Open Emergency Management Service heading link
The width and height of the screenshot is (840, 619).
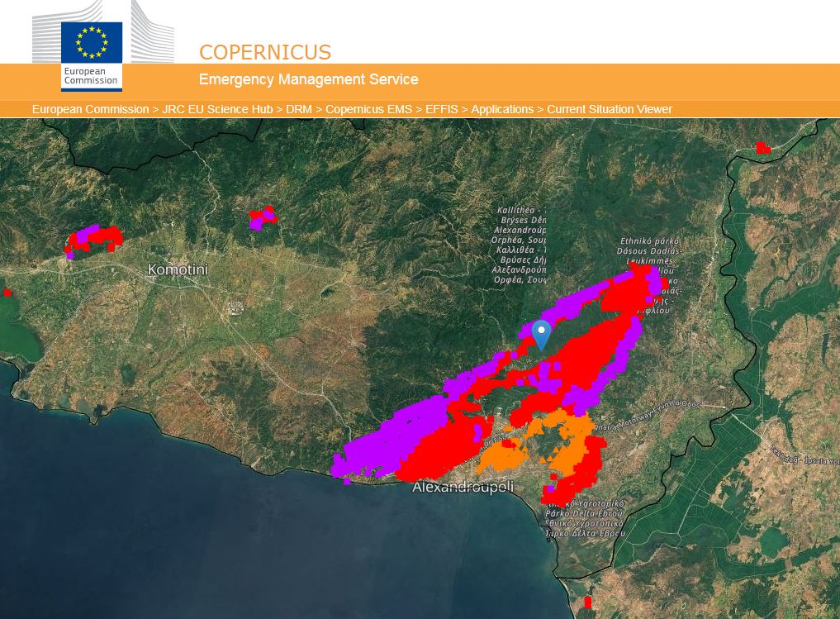(309, 79)
